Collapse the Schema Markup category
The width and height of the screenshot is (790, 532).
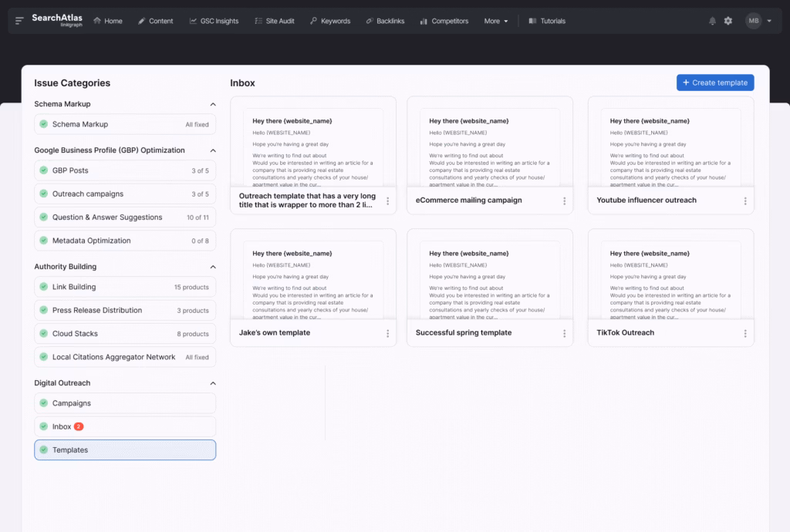click(x=213, y=103)
